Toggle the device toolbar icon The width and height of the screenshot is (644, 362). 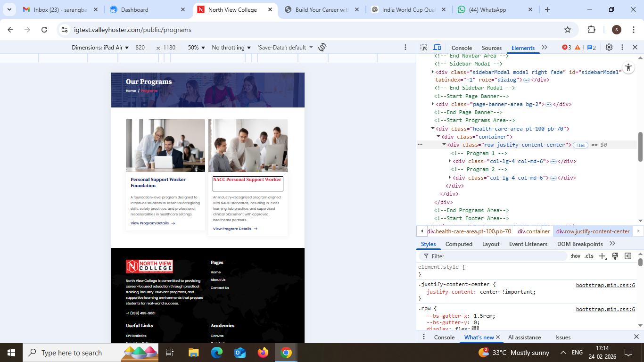pyautogui.click(x=437, y=47)
